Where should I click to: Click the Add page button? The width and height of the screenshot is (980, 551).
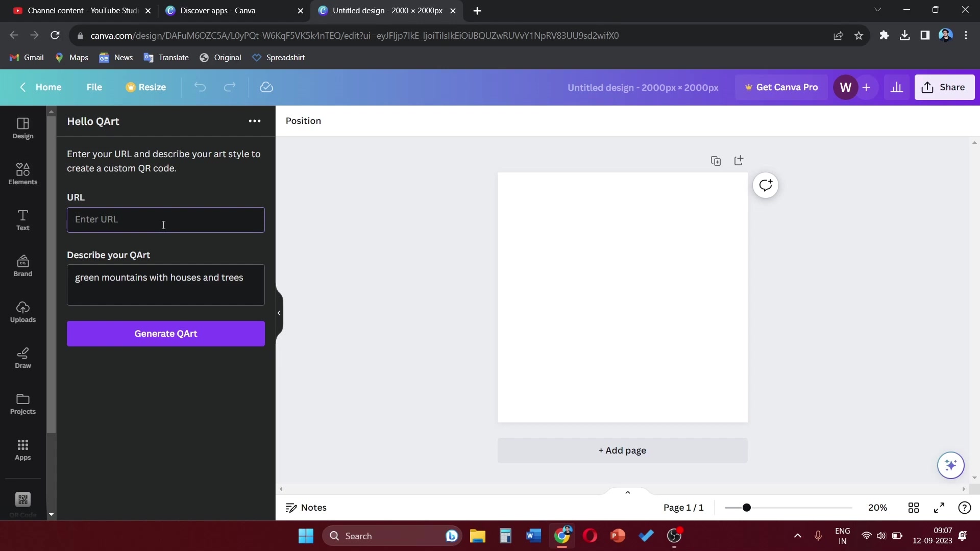click(x=623, y=450)
